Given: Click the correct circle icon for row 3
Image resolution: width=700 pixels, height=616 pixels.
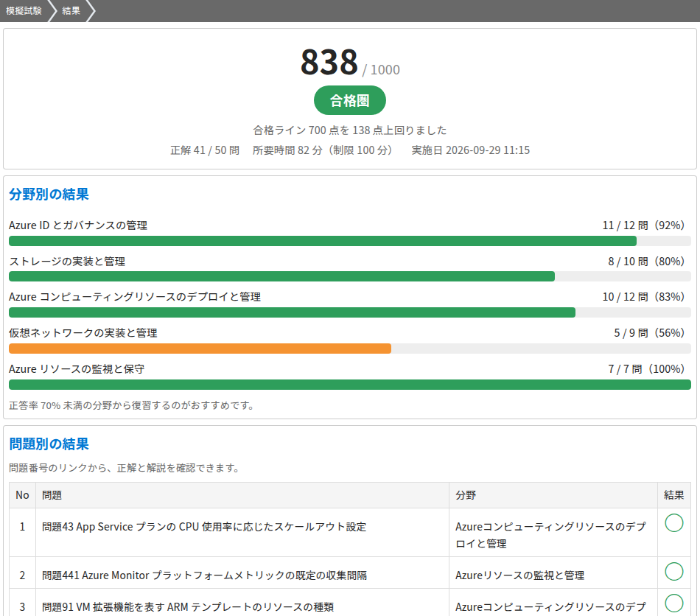Looking at the screenshot, I should (674, 603).
